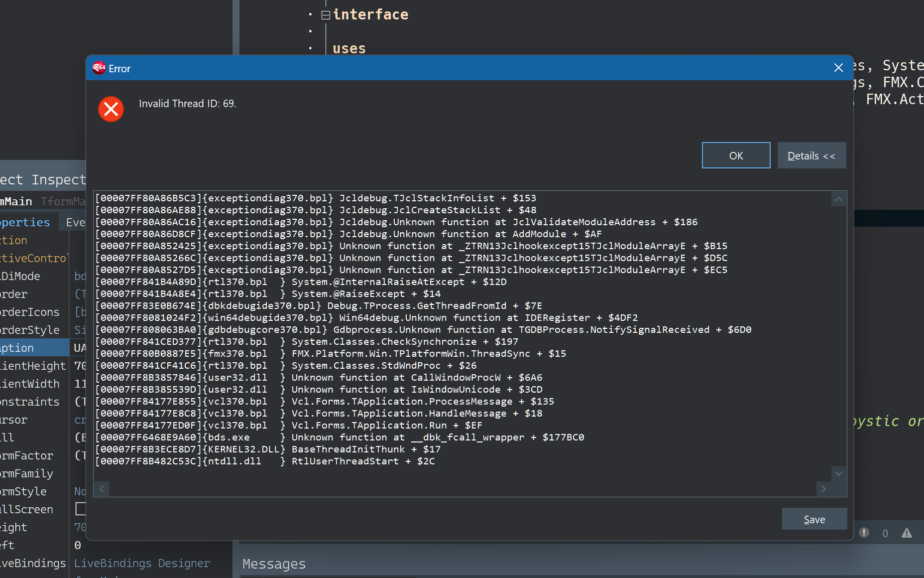Click the Delphi icon in Error title bar
This screenshot has width=924, height=578.
point(99,68)
